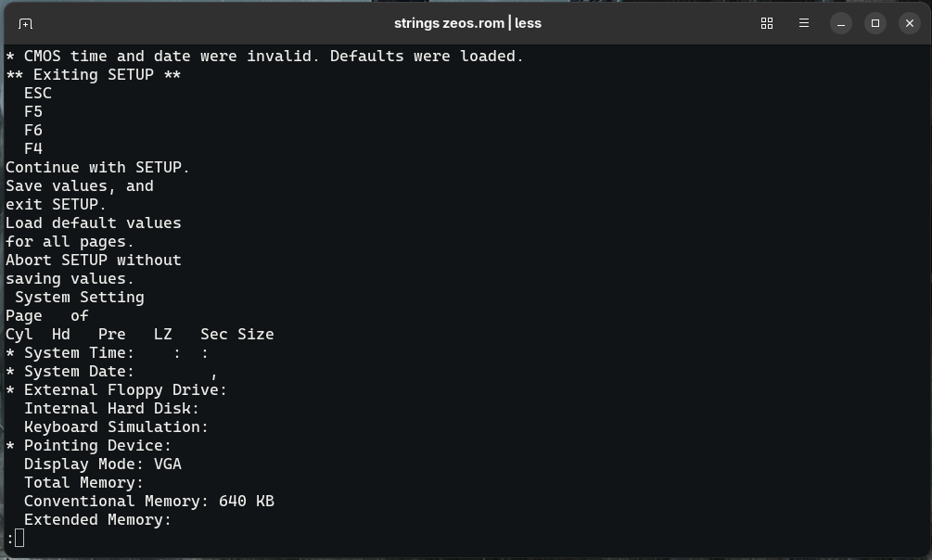
Task: Maximize the terminal window
Action: pos(875,24)
